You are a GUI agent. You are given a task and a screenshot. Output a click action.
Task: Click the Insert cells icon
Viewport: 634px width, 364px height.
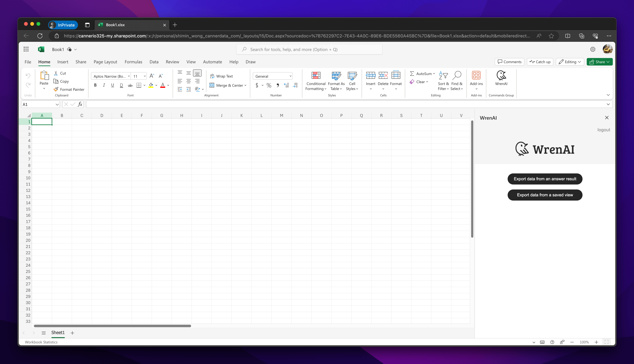point(371,75)
